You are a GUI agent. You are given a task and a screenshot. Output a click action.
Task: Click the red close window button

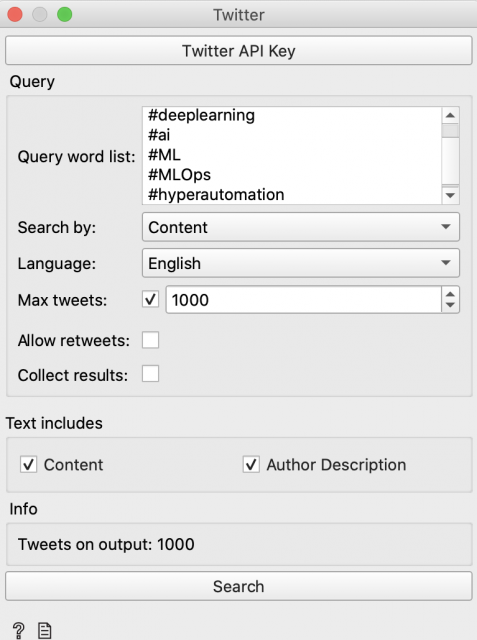[15, 15]
